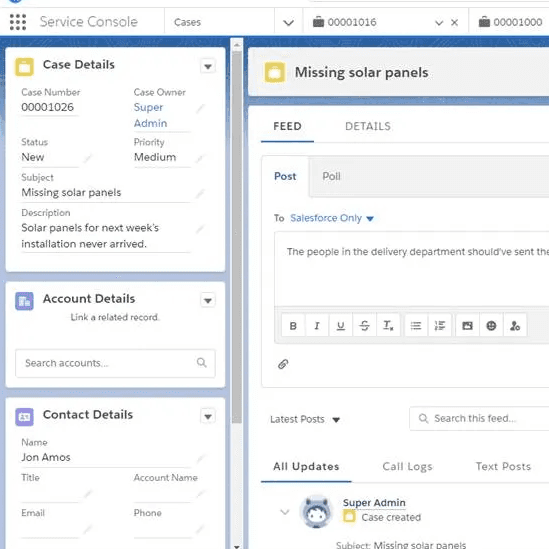549x549 pixels.
Task: Apply Strikethrough formatting
Action: click(x=364, y=326)
